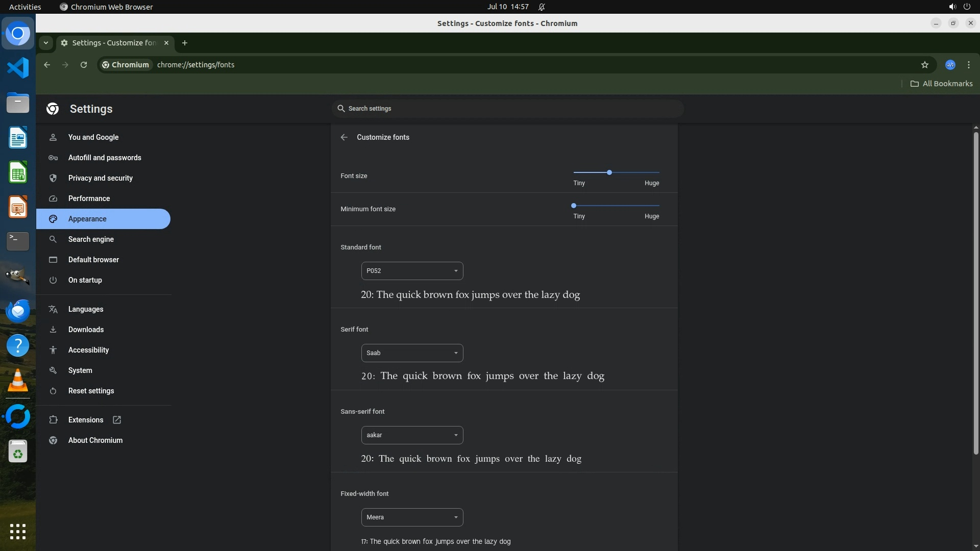Screen dimensions: 980x551
Task: Close the Settings tab
Action: pos(166,43)
